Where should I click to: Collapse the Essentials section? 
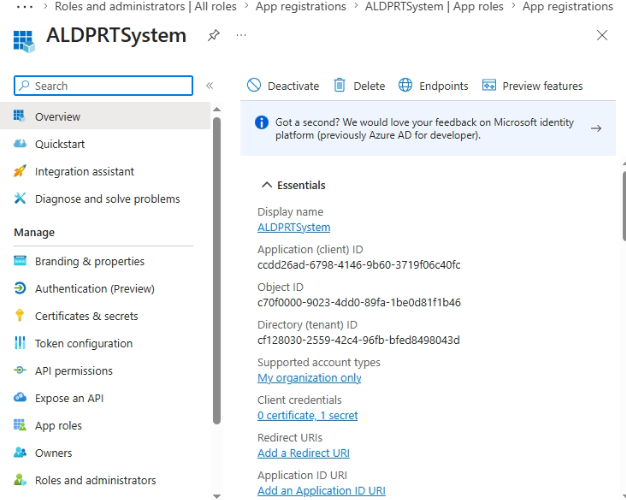click(267, 185)
